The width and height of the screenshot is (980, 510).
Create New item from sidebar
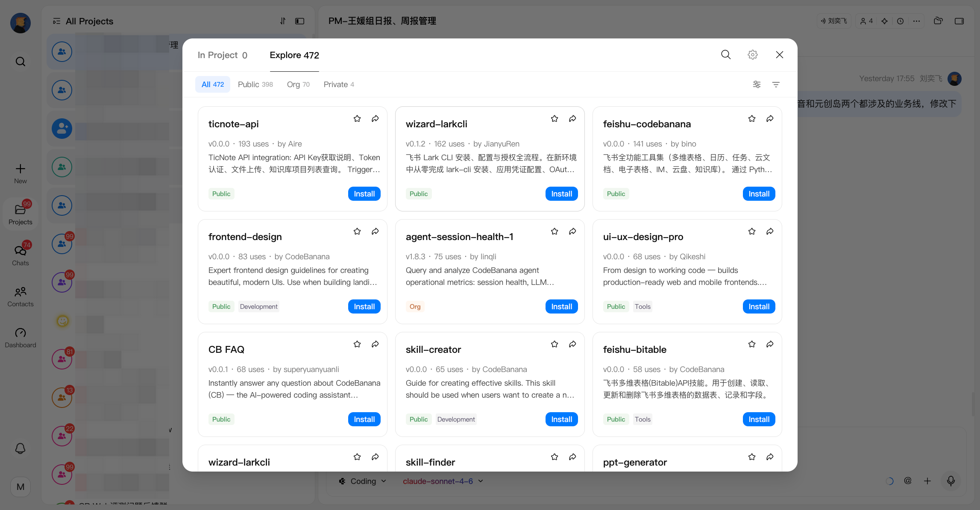point(21,174)
